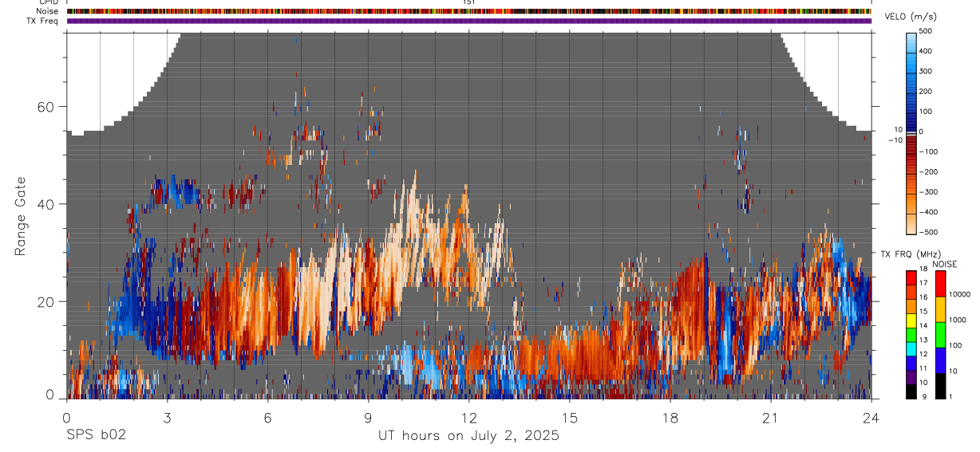Click the 17 tick label on TX FRQ legend

[924, 284]
